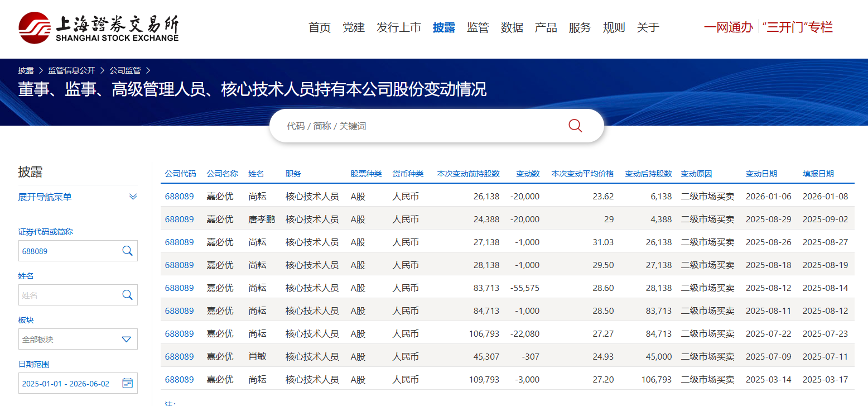
Task: Open 关于 menu
Action: pyautogui.click(x=648, y=27)
